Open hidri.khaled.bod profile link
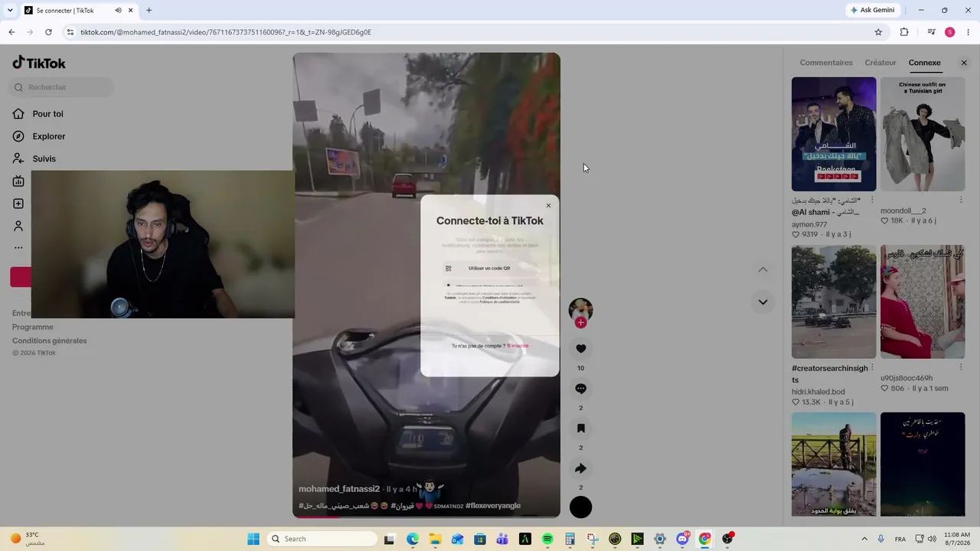This screenshot has height=551, width=980. pos(818,392)
